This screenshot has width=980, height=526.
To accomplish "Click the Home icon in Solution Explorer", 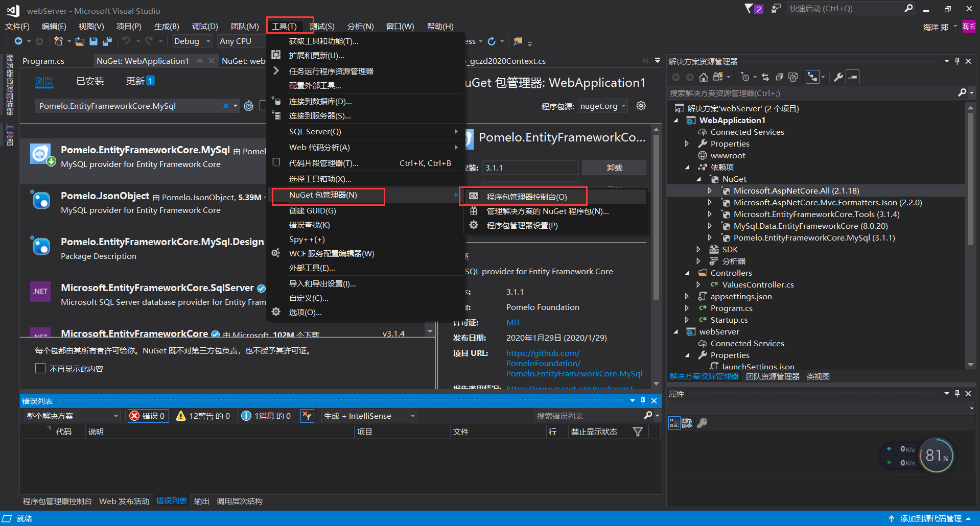I will click(704, 77).
